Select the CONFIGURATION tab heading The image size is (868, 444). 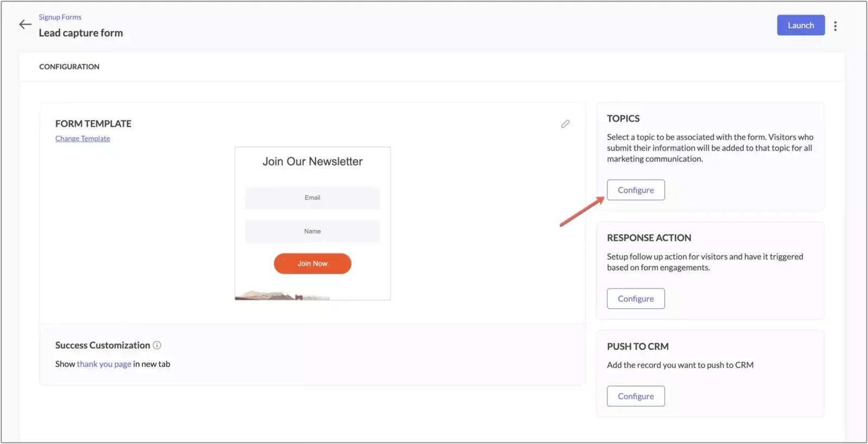(69, 67)
